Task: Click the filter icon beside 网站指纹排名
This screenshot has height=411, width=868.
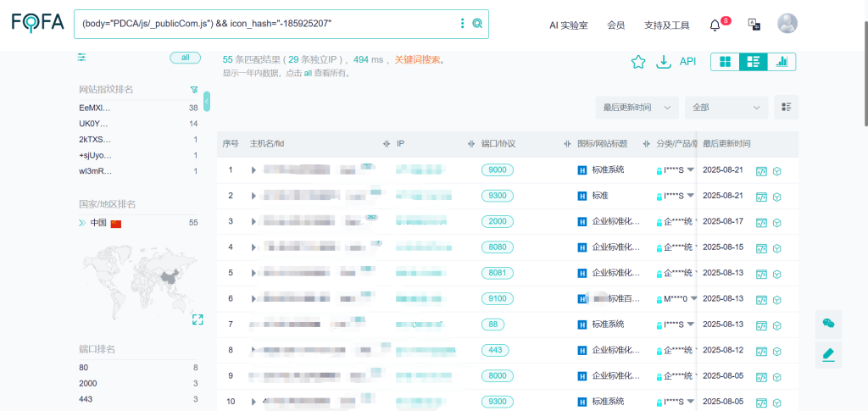Action: 193,89
